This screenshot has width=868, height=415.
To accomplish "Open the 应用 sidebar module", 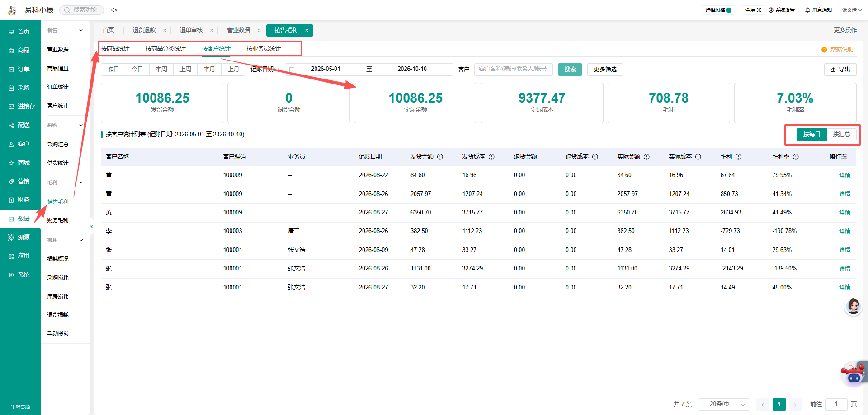I will 20,256.
